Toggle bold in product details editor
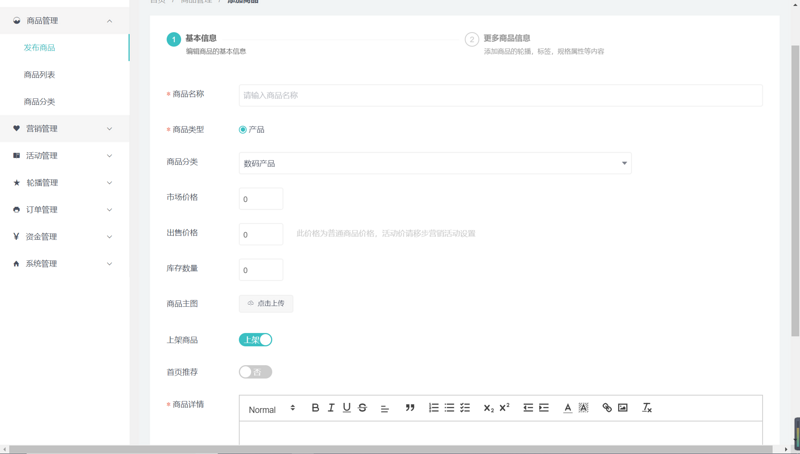The image size is (800, 454). coord(315,408)
